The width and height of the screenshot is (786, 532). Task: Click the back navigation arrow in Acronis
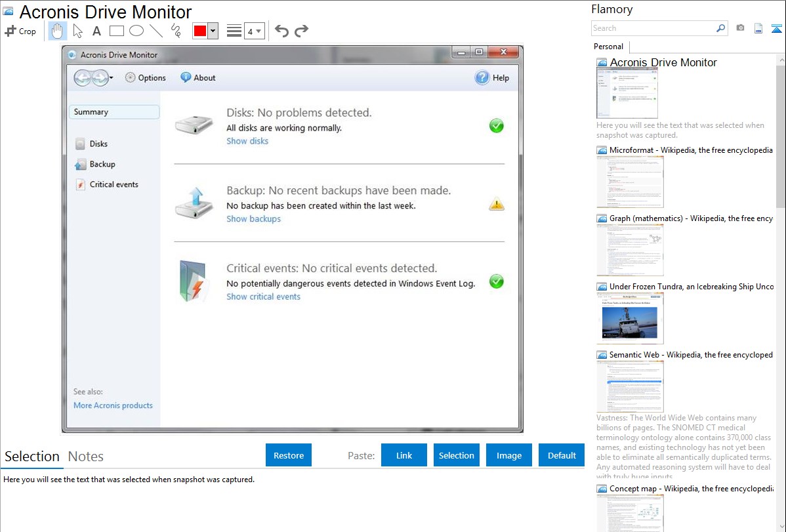(x=83, y=77)
